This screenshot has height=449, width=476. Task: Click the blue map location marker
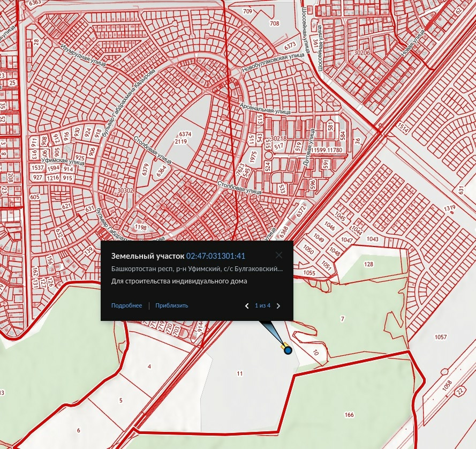[x=288, y=350]
